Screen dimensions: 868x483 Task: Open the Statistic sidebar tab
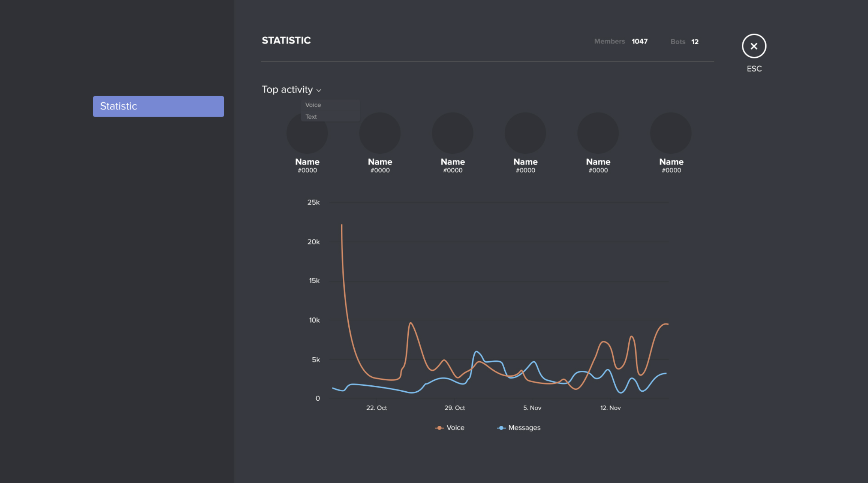point(158,106)
